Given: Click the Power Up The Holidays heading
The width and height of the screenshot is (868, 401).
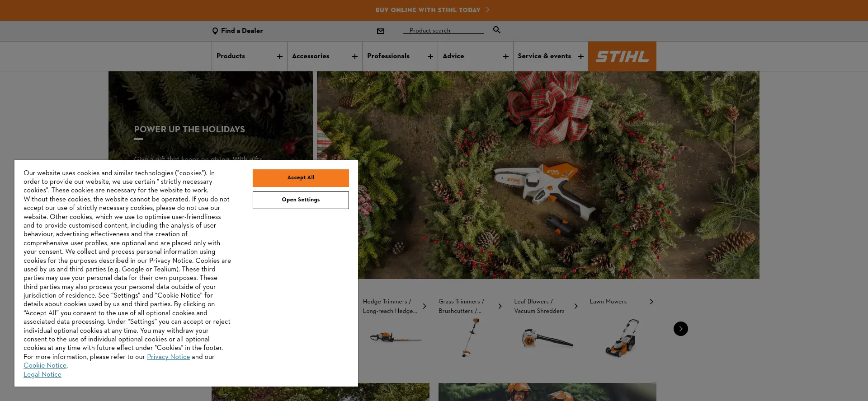Looking at the screenshot, I should pos(189,130).
